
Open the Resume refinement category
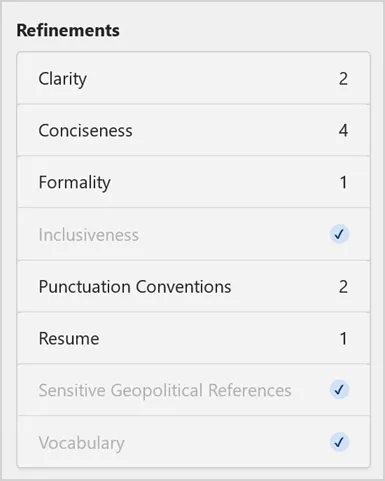click(193, 338)
